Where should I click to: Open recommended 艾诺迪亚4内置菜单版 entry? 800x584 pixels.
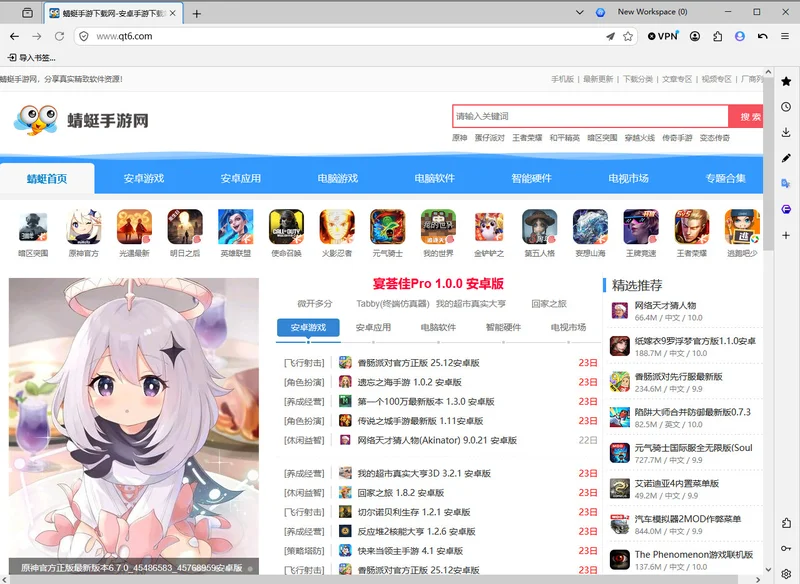[x=677, y=484]
